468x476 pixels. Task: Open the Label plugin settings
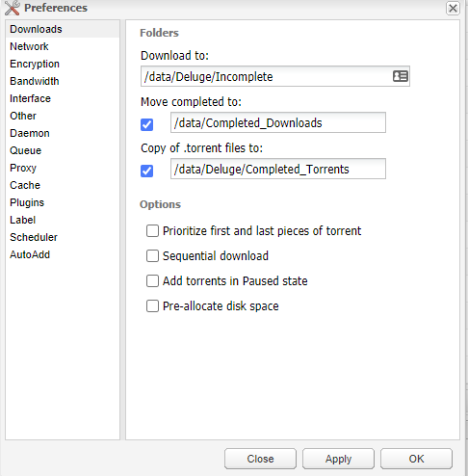[63, 220]
